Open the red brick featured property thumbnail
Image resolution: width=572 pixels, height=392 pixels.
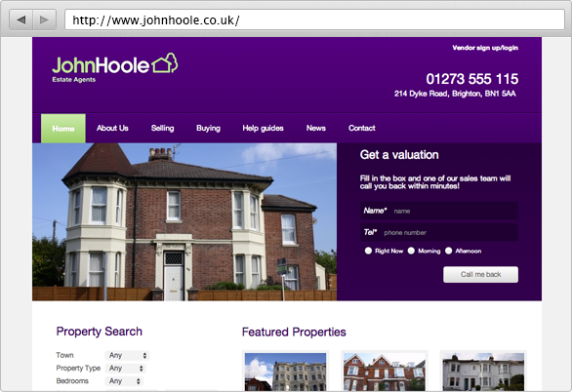[x=385, y=371]
